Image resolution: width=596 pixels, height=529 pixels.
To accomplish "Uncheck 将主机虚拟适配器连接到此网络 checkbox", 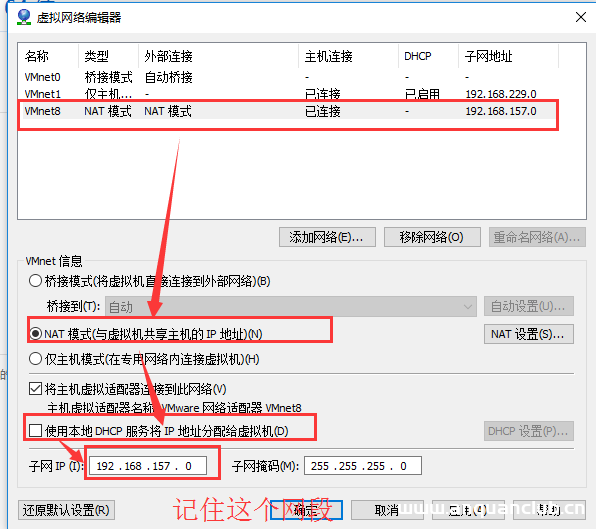I will click(35, 389).
